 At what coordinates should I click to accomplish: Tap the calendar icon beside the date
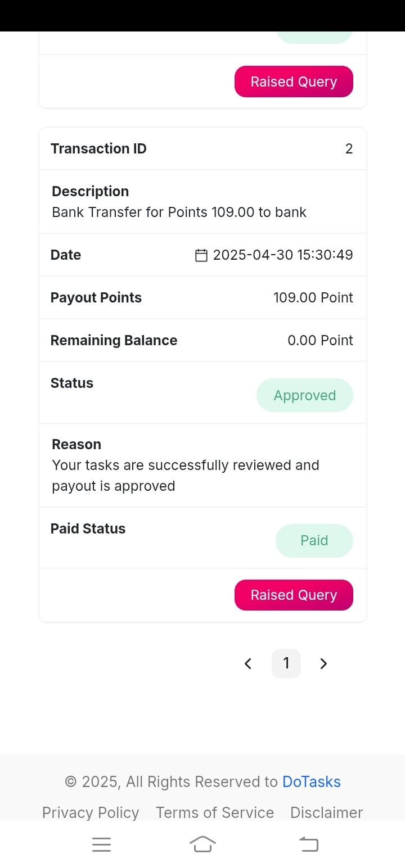[x=201, y=255]
